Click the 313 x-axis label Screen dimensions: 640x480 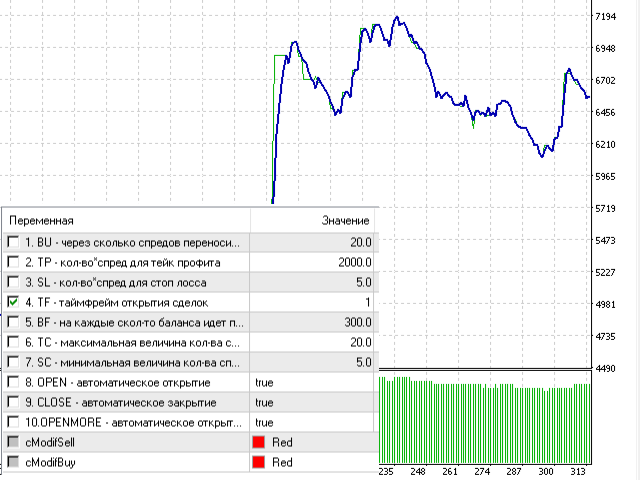coord(578,472)
